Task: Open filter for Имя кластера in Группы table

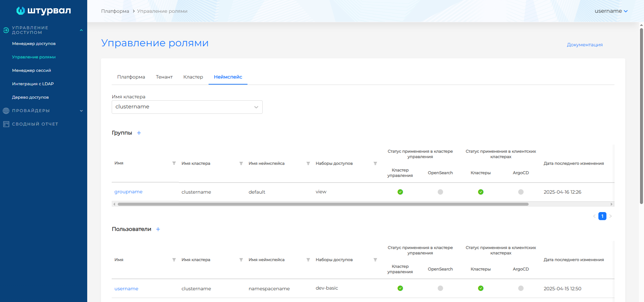Action: 241,163
